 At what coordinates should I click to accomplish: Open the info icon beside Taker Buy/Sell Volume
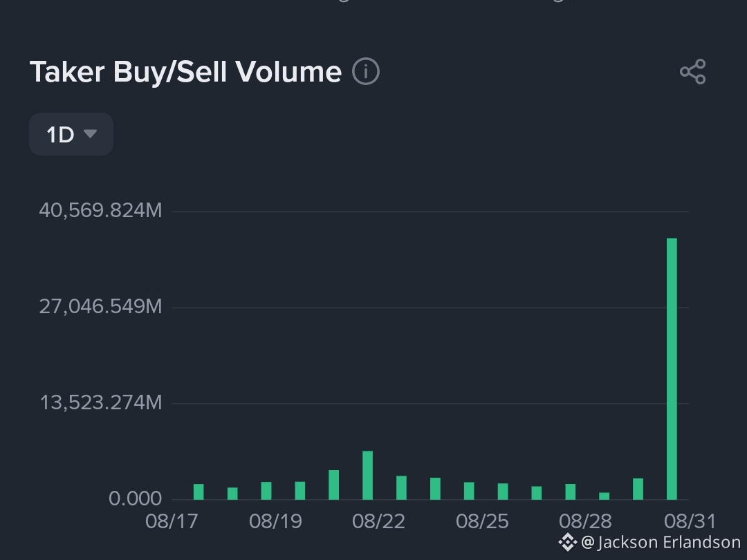(x=365, y=72)
